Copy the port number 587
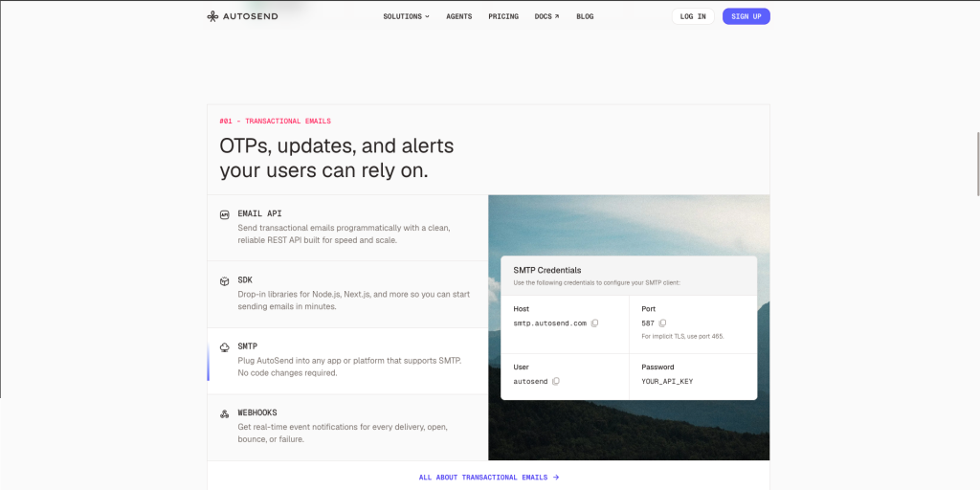The width and height of the screenshot is (980, 490). (662, 323)
